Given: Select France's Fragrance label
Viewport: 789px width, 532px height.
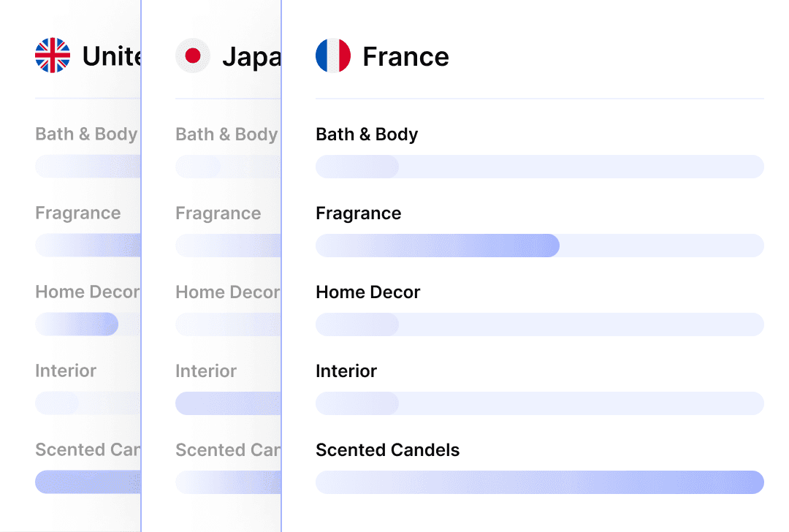Looking at the screenshot, I should pyautogui.click(x=358, y=213).
